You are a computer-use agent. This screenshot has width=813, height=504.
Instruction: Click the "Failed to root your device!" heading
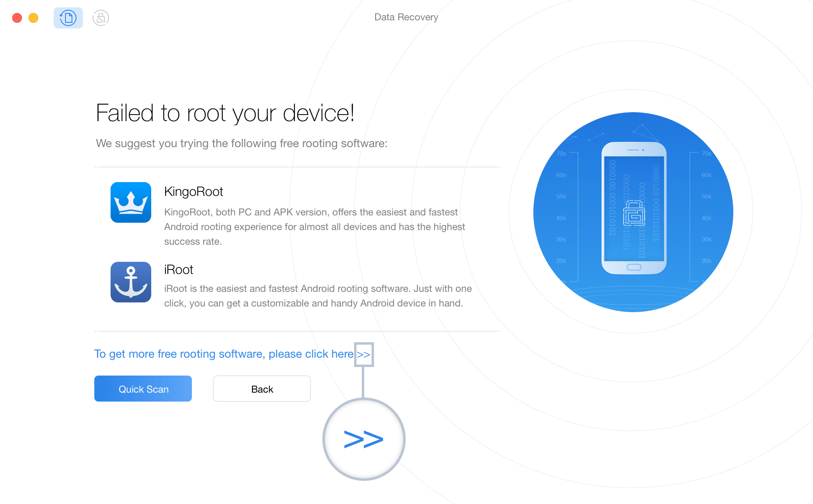point(224,114)
